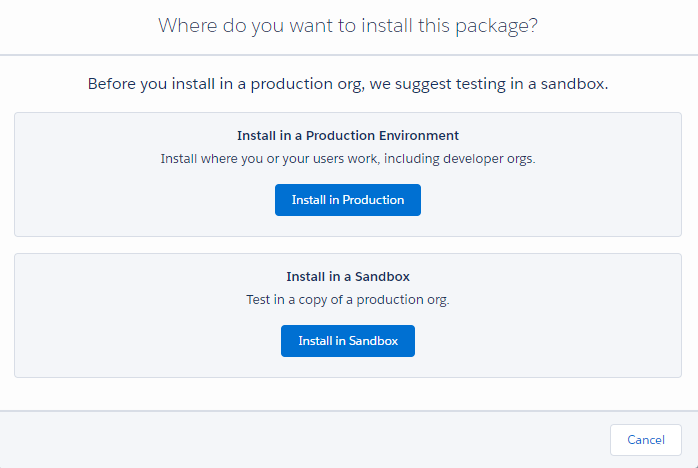698x468 pixels.
Task: Click the white space between the two install cards
Action: coord(348,245)
